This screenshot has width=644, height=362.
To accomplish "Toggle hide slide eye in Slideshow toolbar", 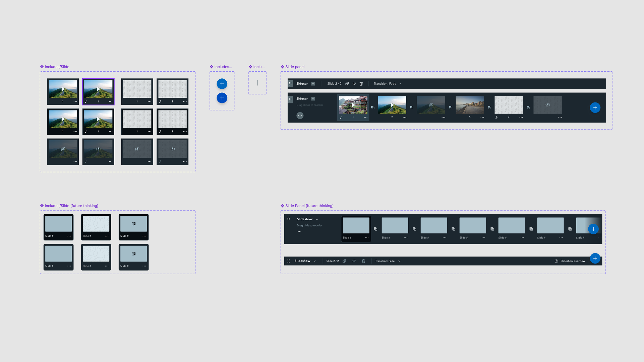I will click(x=354, y=261).
